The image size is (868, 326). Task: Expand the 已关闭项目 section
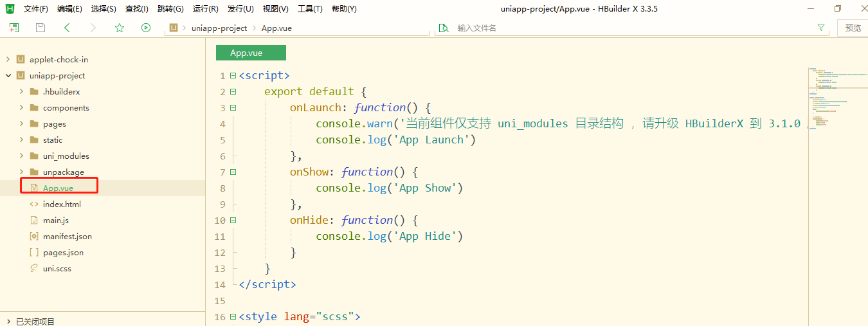(x=8, y=321)
